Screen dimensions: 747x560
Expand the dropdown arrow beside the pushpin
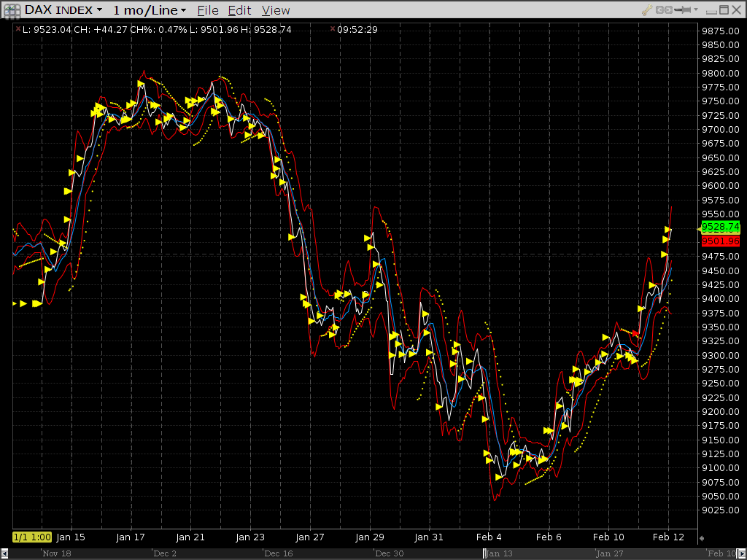click(697, 10)
